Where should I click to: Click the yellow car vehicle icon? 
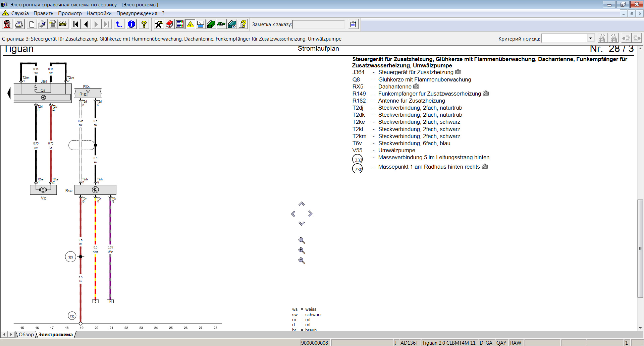63,24
